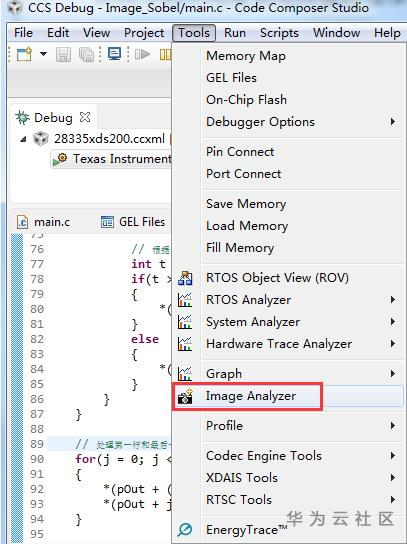
Task: Click the monitor debug toolbar icon
Action: [114, 54]
